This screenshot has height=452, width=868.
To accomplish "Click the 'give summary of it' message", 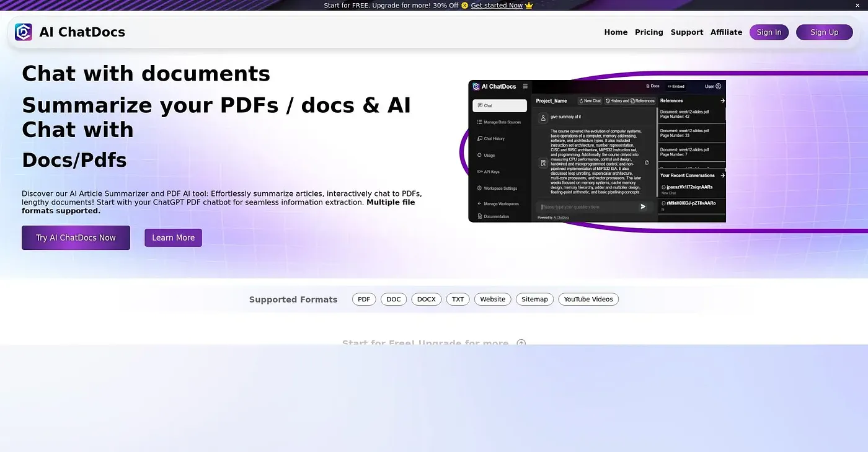I will 565,117.
